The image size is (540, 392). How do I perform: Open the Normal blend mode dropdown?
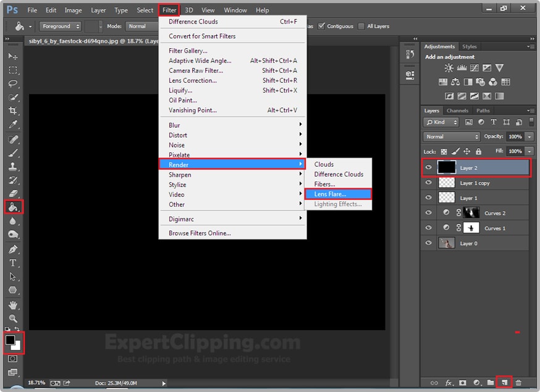click(451, 136)
